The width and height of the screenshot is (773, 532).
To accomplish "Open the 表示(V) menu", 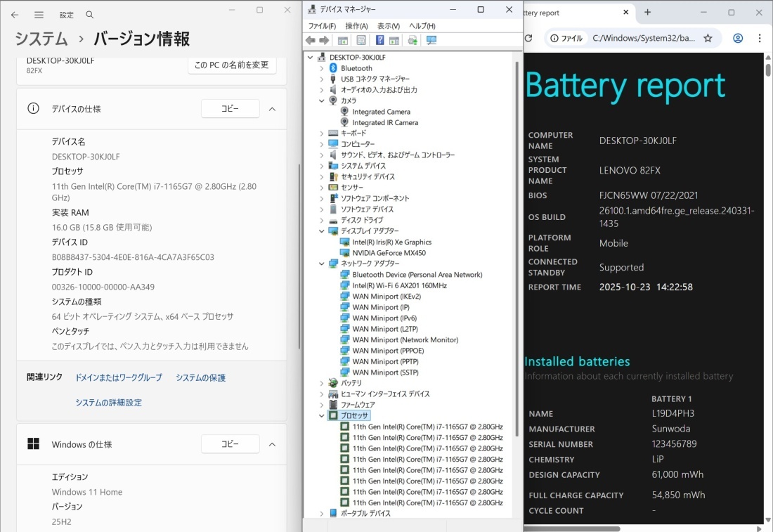I will click(x=388, y=26).
